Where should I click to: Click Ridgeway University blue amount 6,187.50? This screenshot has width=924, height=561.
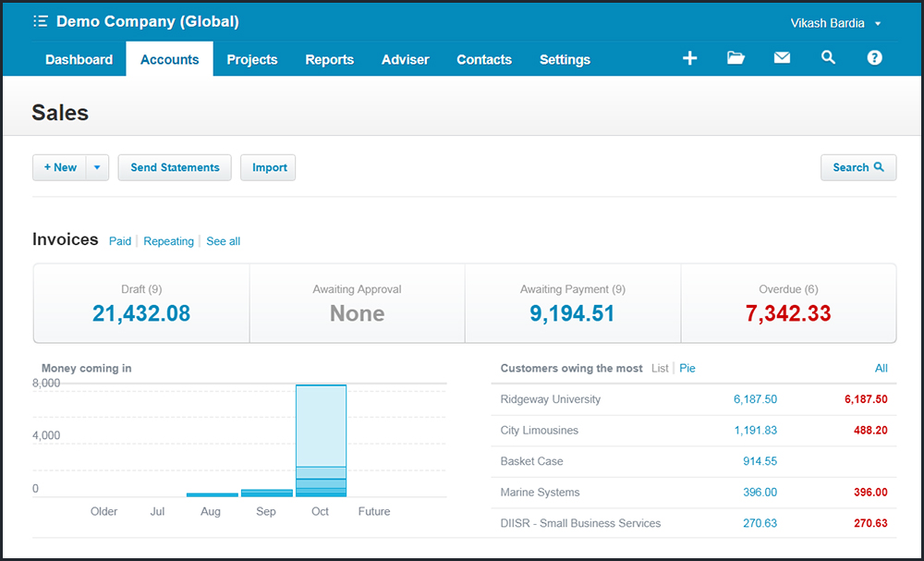tap(755, 399)
